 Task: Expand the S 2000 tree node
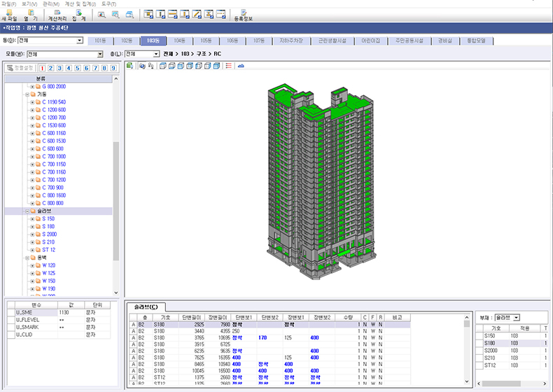pos(32,234)
